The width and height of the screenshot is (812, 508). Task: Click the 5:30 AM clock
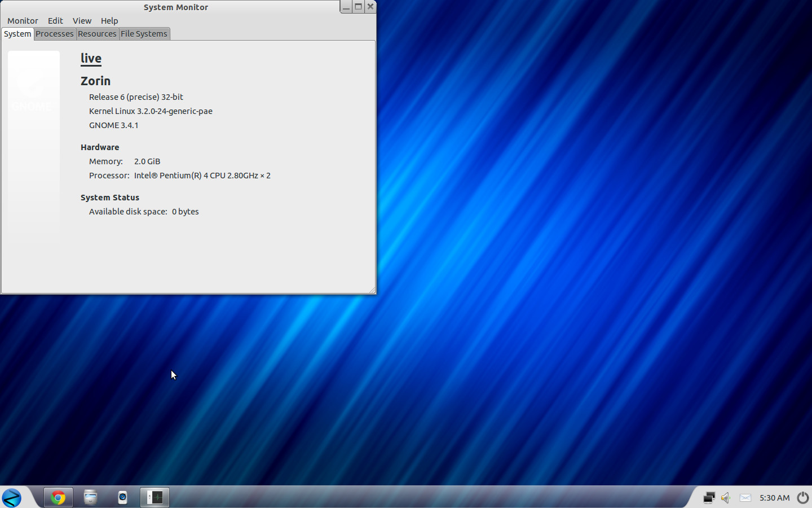click(x=774, y=498)
